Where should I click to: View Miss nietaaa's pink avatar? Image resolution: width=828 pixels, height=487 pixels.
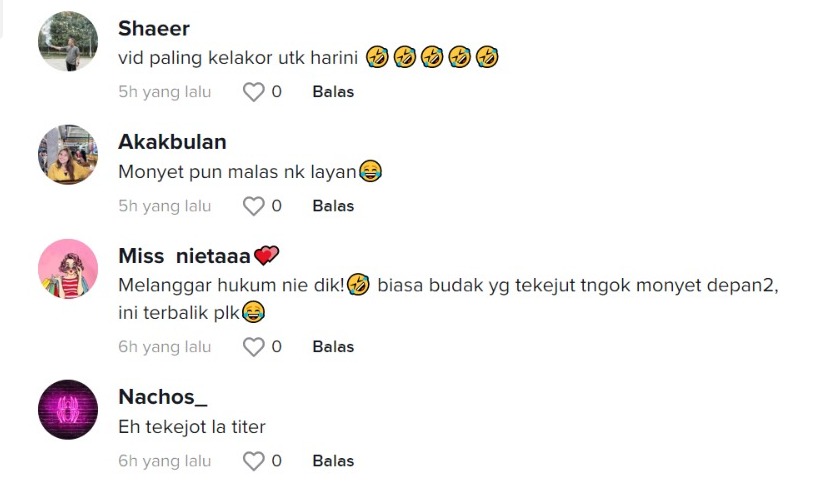point(68,268)
